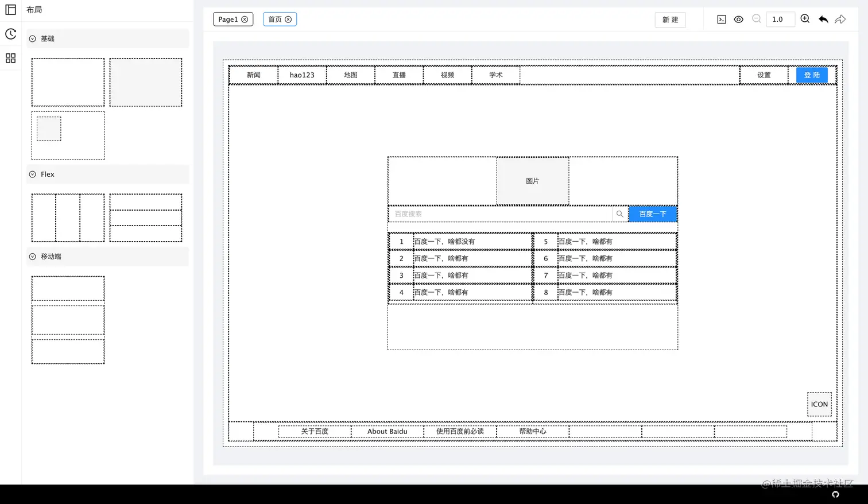868x504 pixels.
Task: Redo with the right arrow icon
Action: click(840, 20)
